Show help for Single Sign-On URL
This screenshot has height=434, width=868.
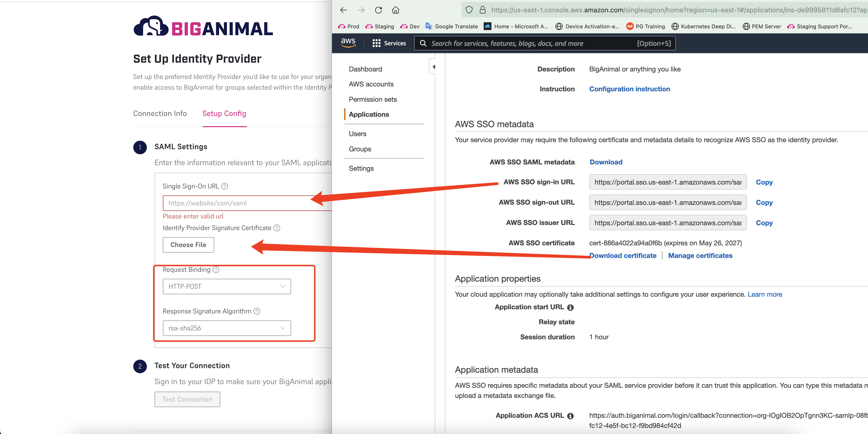(225, 186)
